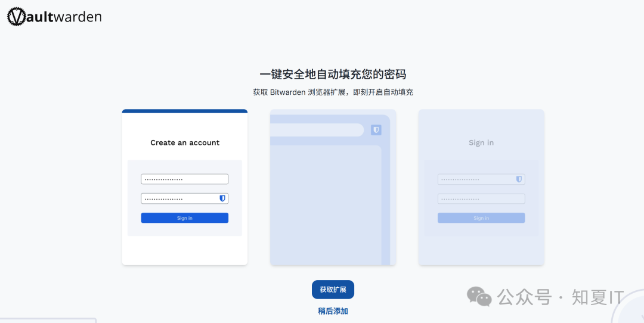Click the 获取扩展 button
Image resolution: width=644 pixels, height=323 pixels.
(x=333, y=290)
